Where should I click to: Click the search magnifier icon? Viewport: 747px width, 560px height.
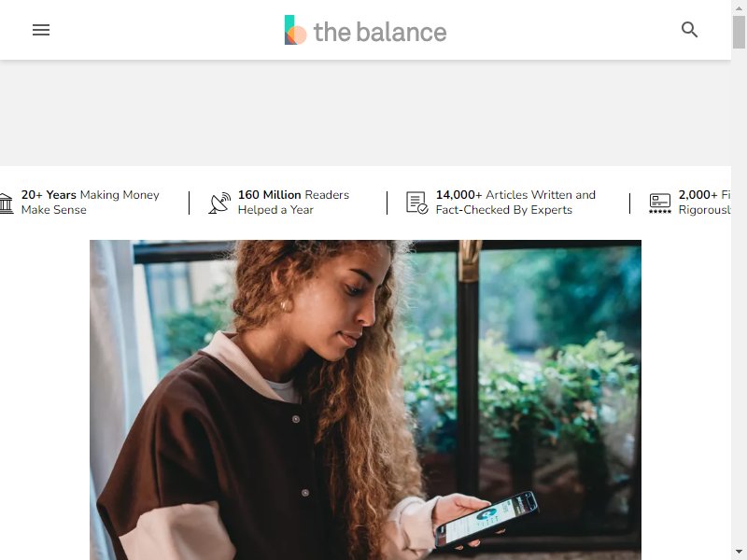coord(689,30)
